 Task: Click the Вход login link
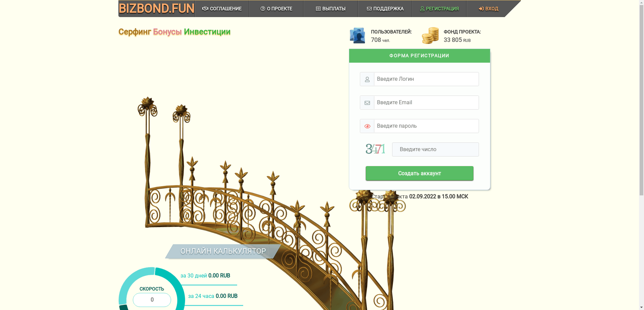click(488, 9)
